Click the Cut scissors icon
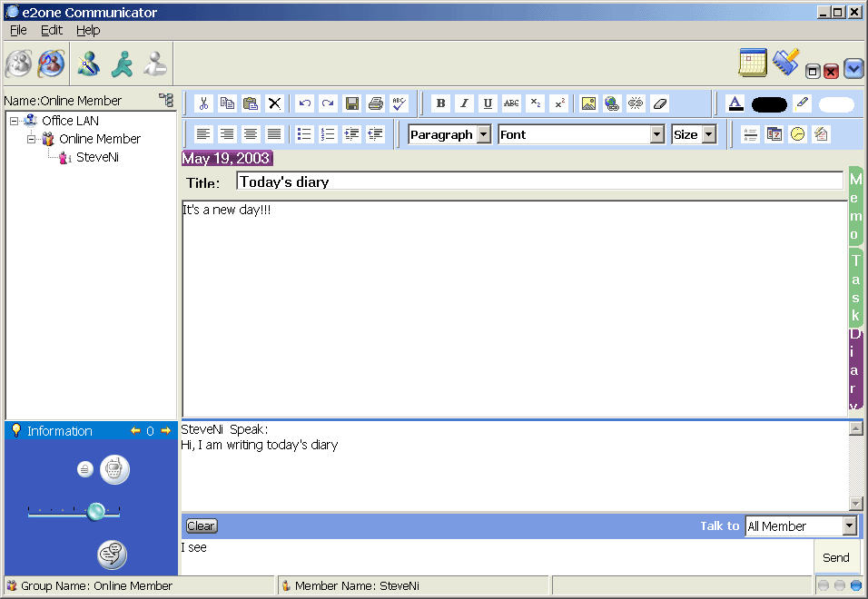 [204, 103]
